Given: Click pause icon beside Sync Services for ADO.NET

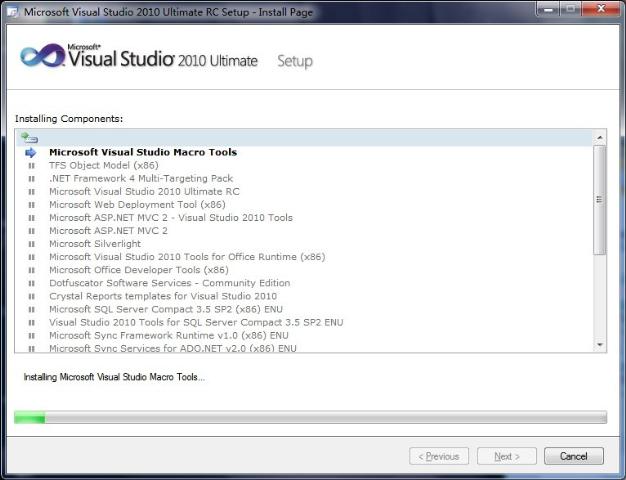Looking at the screenshot, I should 32,349.
